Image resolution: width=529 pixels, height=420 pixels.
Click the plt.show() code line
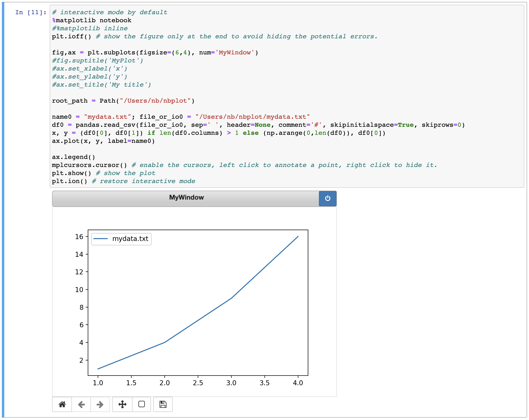(104, 173)
